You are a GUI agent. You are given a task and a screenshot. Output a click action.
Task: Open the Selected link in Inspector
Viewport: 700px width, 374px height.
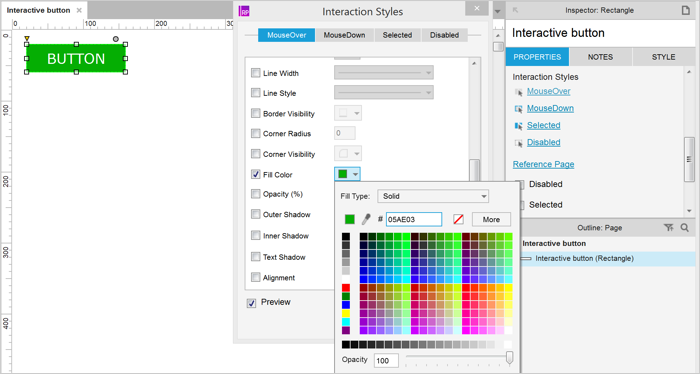(x=543, y=125)
